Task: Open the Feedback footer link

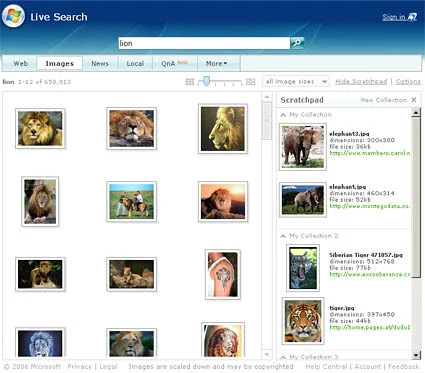Action: [403, 367]
